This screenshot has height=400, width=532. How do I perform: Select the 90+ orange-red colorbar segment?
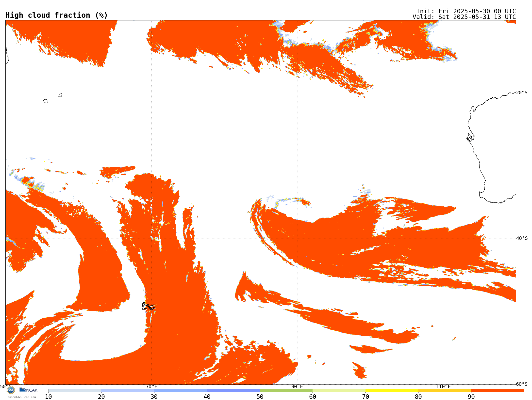(x=498, y=391)
